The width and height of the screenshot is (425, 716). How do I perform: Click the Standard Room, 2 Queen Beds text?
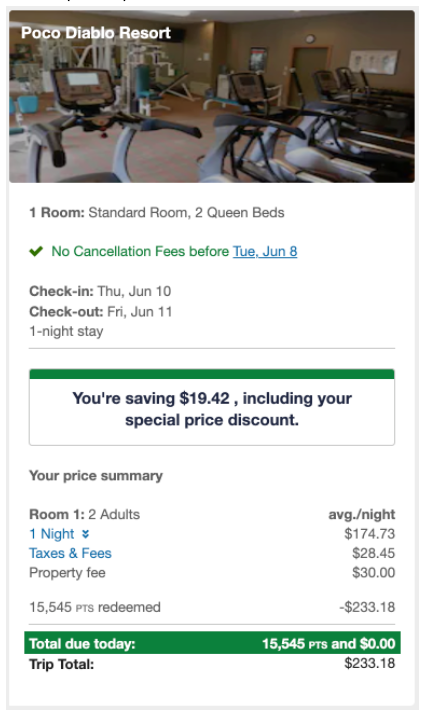(186, 213)
